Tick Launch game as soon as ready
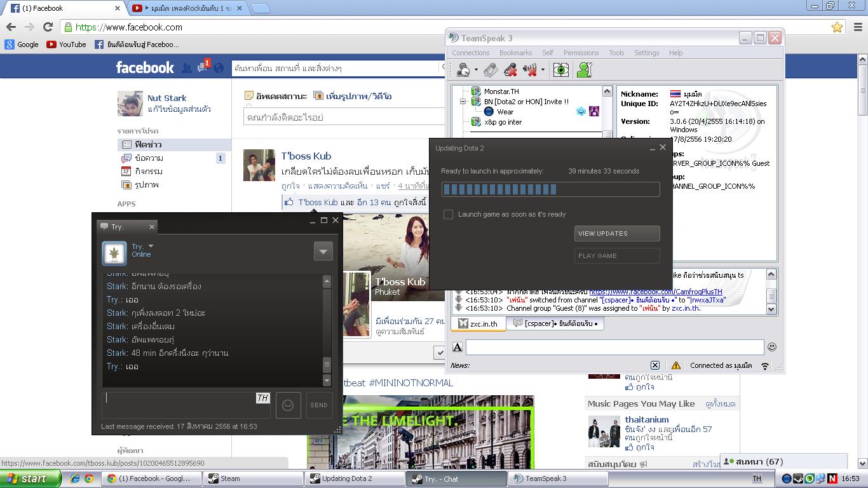The image size is (868, 488). coord(448,214)
